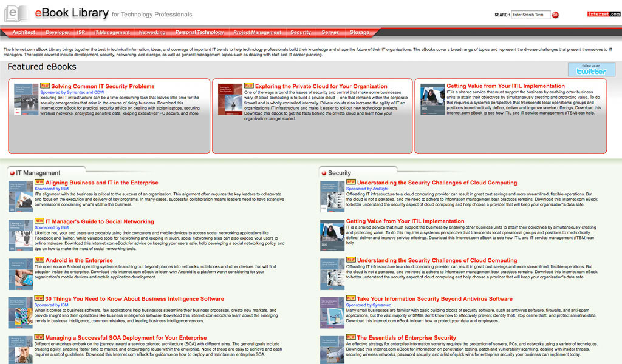
Task: Switch to the Networking navigation tab
Action: tap(152, 32)
